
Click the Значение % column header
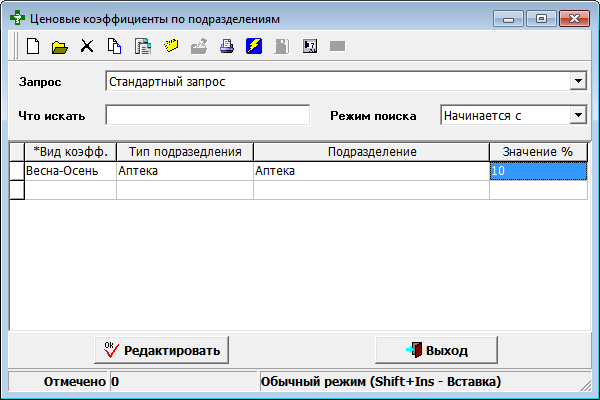click(x=538, y=152)
